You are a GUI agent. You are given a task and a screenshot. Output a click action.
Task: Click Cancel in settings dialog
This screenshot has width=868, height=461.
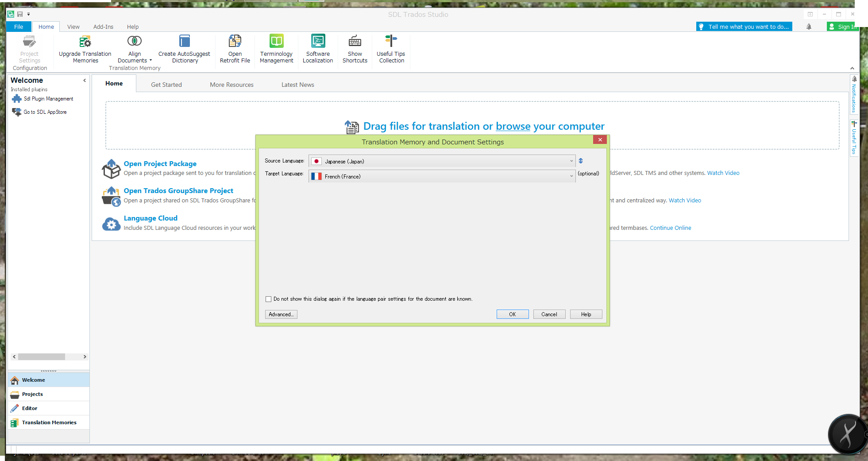[549, 314]
